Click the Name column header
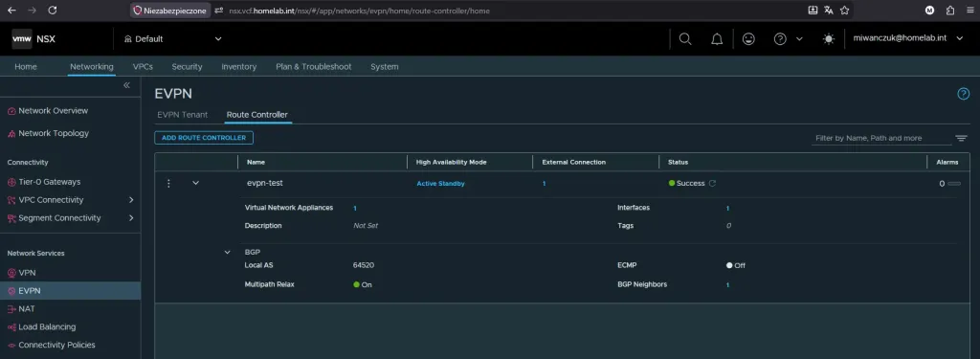The image size is (980, 359). [256, 162]
